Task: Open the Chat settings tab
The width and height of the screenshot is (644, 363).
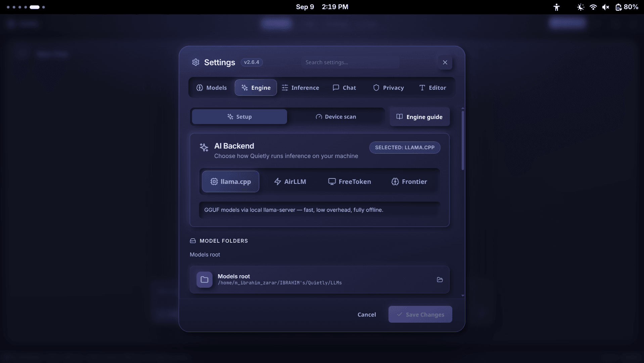Action: [344, 88]
